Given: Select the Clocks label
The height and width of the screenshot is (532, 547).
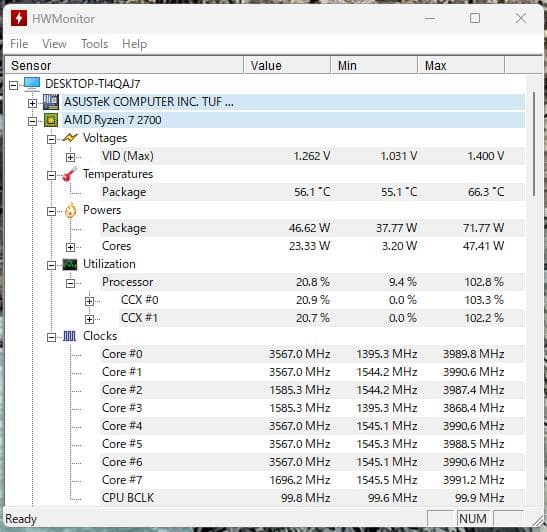Looking at the screenshot, I should (x=100, y=336).
